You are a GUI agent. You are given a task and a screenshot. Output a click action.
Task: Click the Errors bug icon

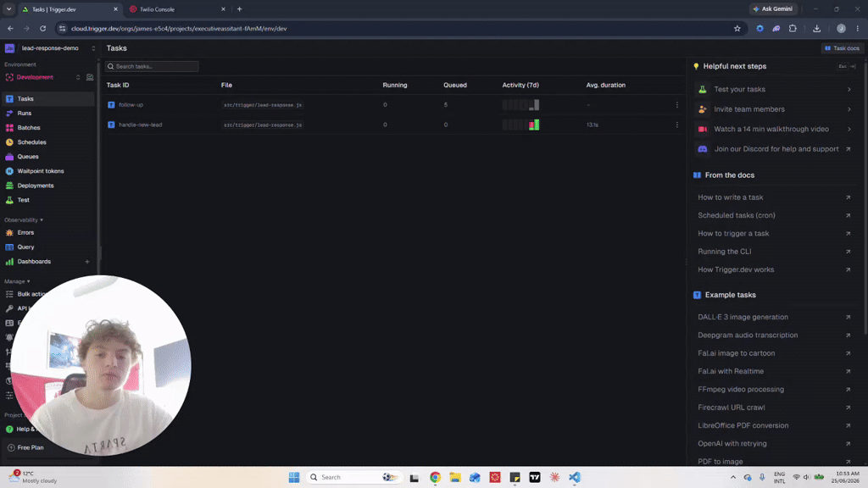[x=9, y=232]
